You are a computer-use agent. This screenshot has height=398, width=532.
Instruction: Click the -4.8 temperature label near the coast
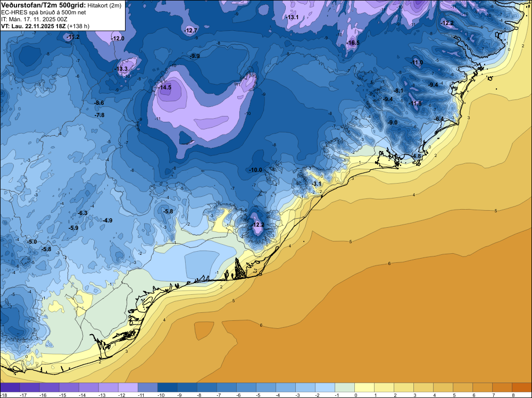coord(416,156)
